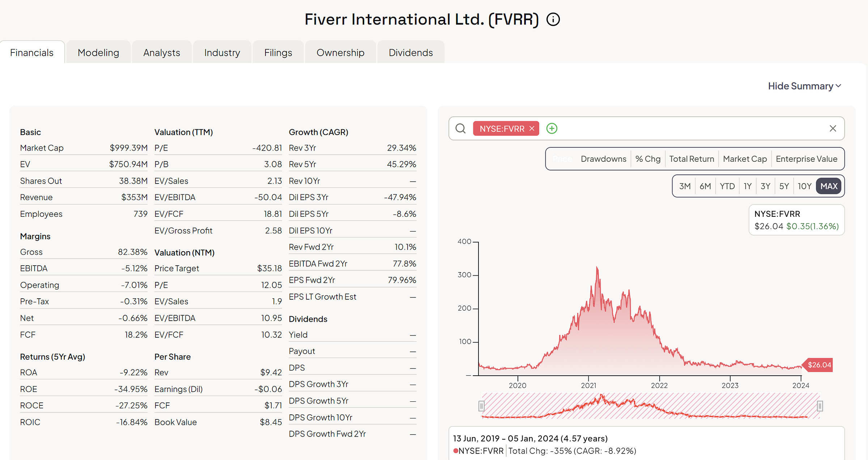868x460 pixels.
Task: Clear the ticker search box
Action: pyautogui.click(x=833, y=128)
